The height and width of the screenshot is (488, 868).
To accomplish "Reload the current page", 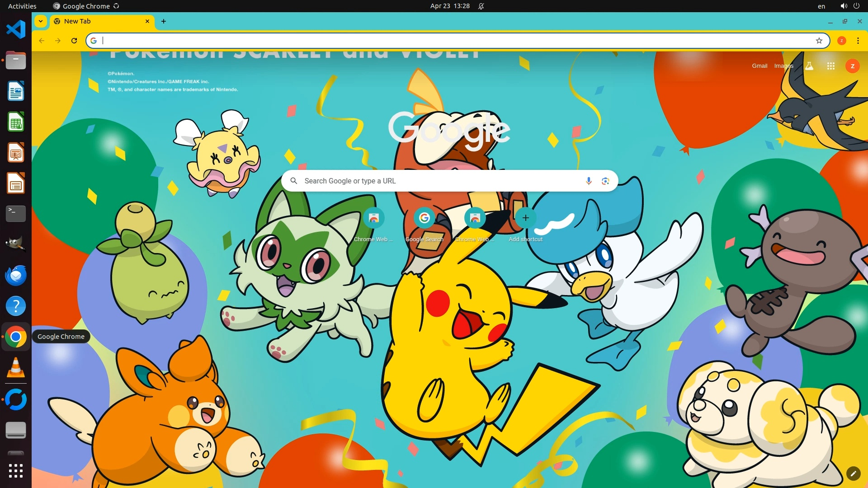I will point(74,41).
